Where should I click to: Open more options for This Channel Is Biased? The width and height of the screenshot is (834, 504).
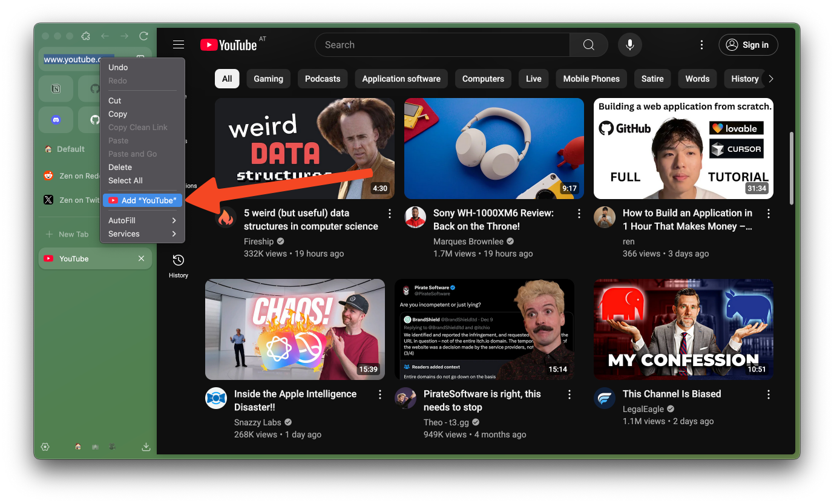click(769, 394)
